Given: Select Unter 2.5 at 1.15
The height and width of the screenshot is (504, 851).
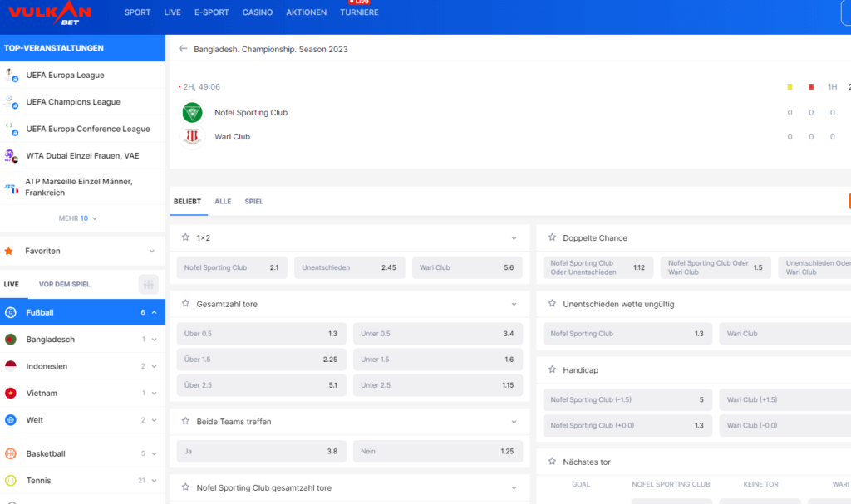Looking at the screenshot, I should [437, 385].
